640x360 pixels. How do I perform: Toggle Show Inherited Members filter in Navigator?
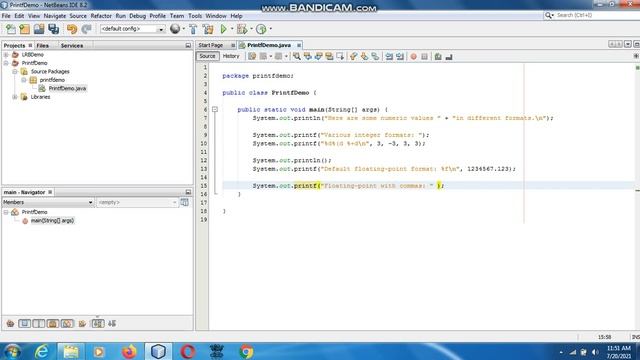click(10, 323)
